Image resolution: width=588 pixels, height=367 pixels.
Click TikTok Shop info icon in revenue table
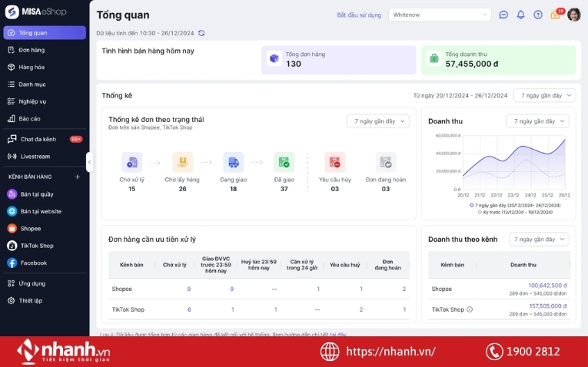click(x=470, y=309)
